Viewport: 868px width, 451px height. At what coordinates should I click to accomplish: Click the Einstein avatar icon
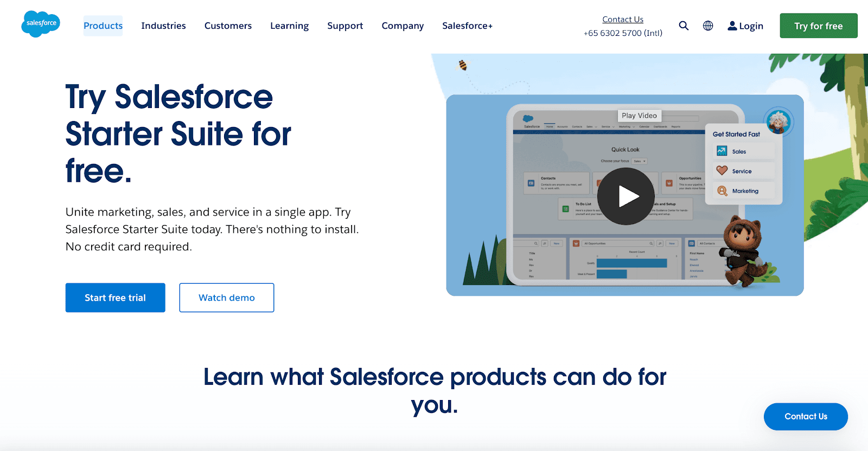778,122
